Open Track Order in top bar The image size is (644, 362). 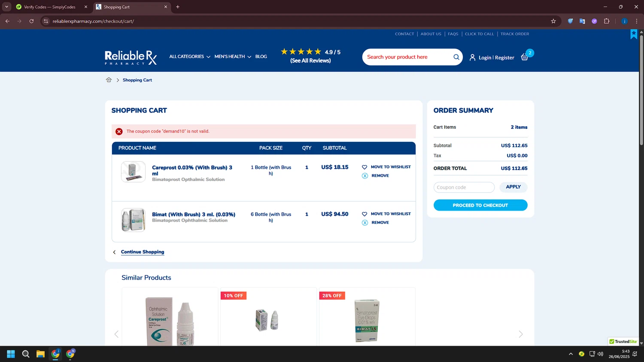tap(515, 34)
